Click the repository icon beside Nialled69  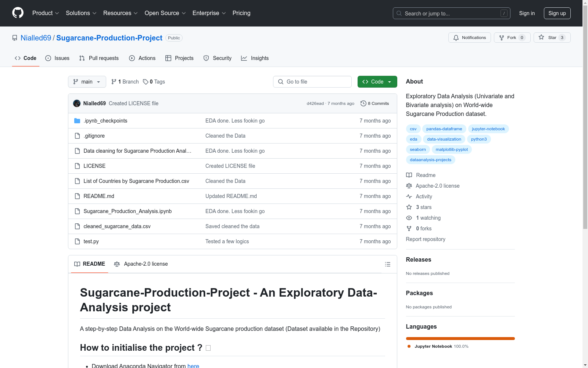[x=15, y=38]
